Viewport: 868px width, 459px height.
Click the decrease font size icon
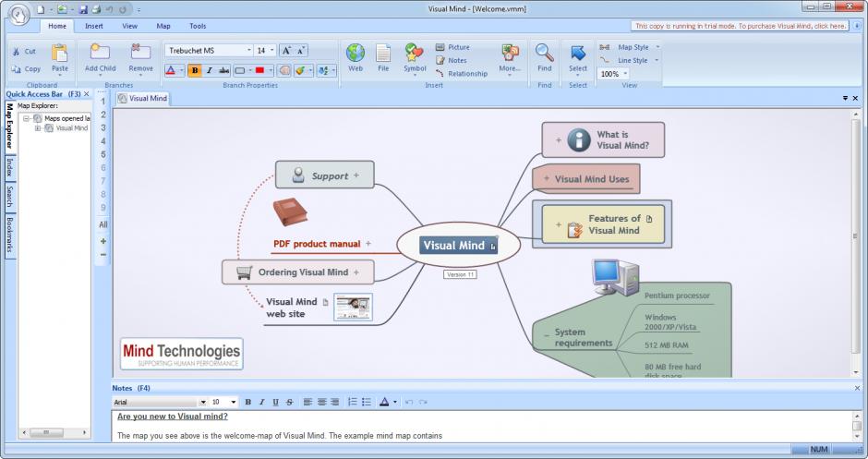(x=301, y=51)
